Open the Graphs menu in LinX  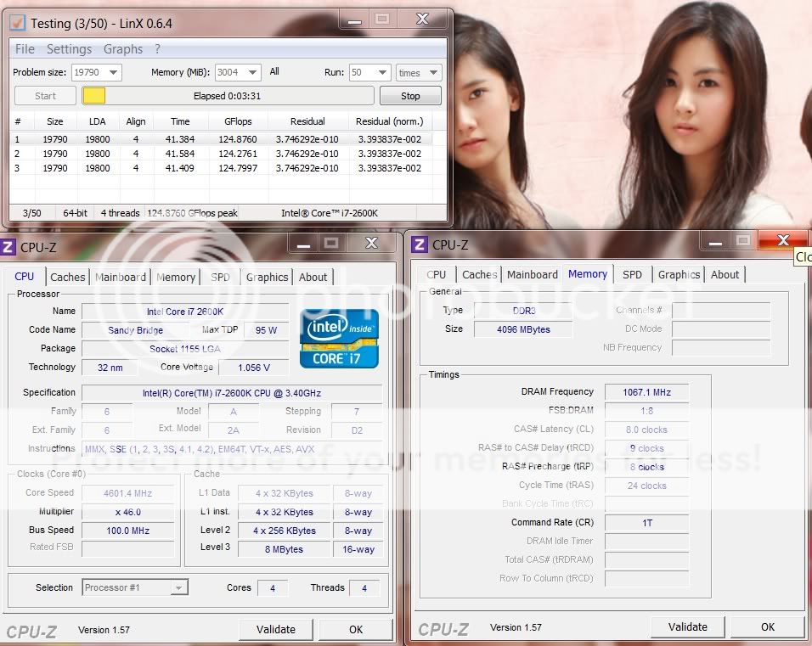pyautogui.click(x=123, y=49)
